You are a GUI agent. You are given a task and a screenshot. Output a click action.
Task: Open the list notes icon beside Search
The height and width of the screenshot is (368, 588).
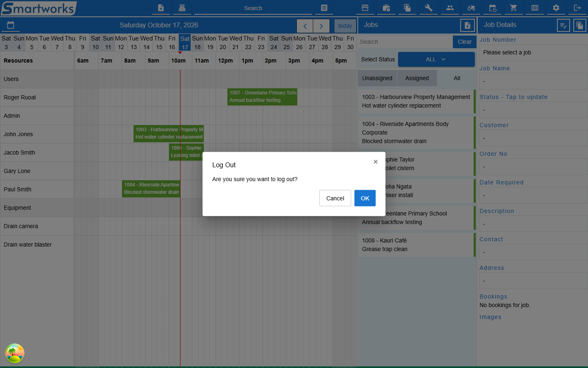tap(324, 8)
